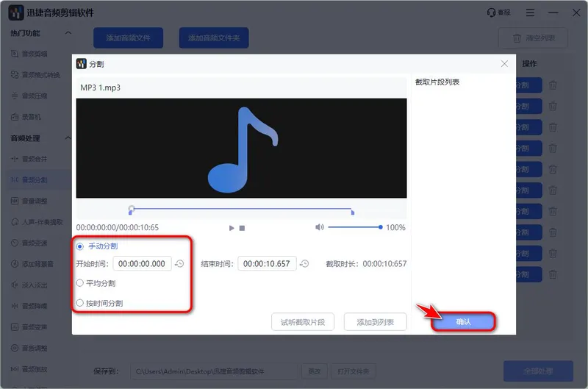The width and height of the screenshot is (588, 389).
Task: Click the playback time 00:00:00:00/00:00:10:65
Action: (118, 228)
